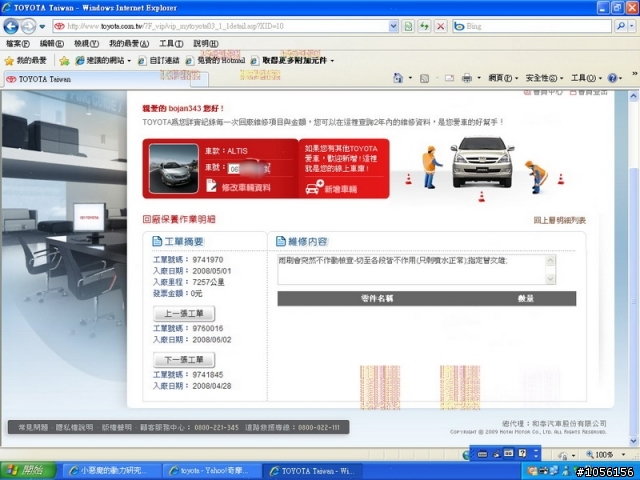Click the repair text box scroll down arrow
This screenshot has height=480, width=640.
550,279
